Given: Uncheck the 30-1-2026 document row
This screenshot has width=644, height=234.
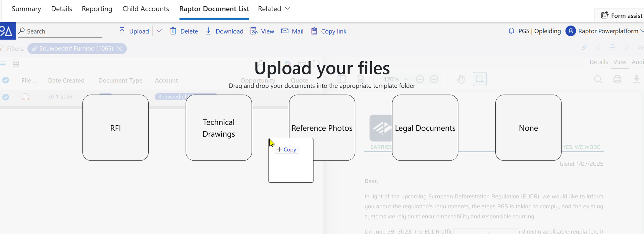Looking at the screenshot, I should [6, 97].
